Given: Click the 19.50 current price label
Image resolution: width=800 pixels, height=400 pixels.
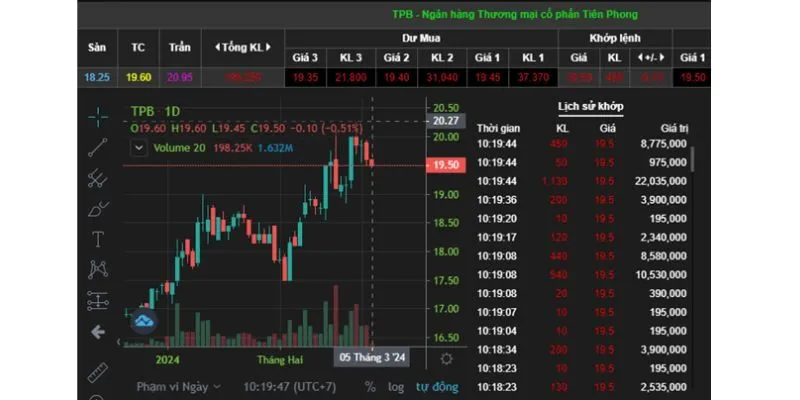Looking at the screenshot, I should pyautogui.click(x=446, y=165).
